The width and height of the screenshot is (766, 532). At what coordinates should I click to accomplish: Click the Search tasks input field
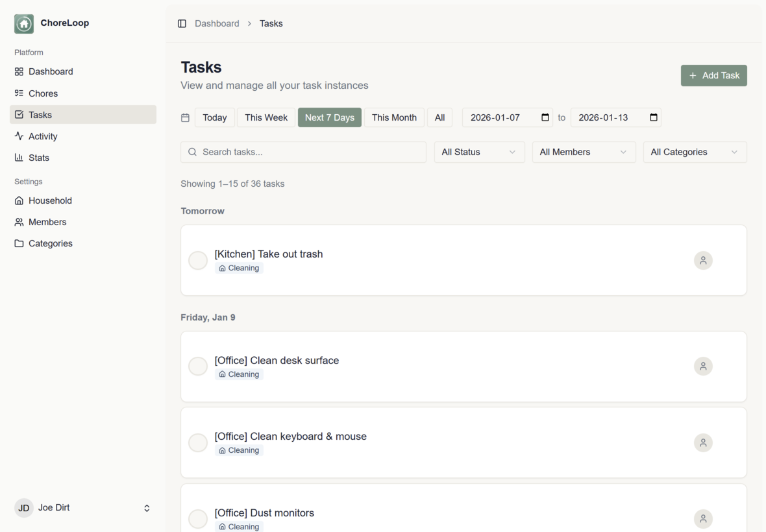pos(303,152)
